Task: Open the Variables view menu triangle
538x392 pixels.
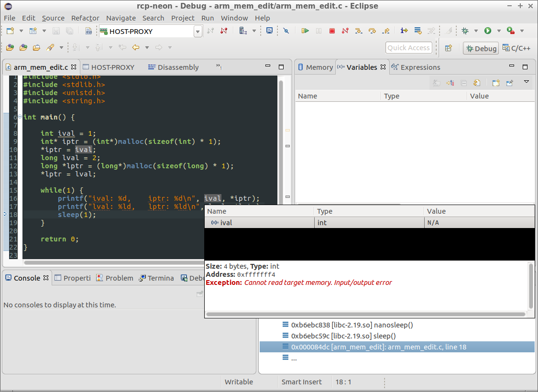Action: [x=527, y=82]
